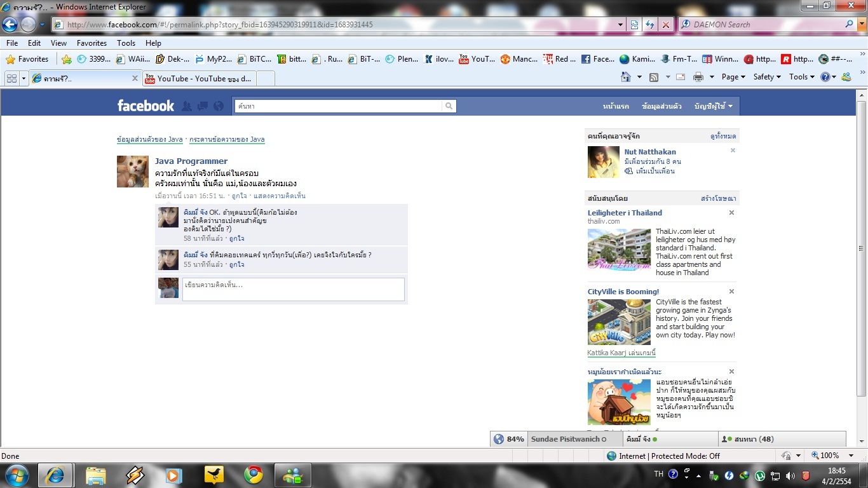
Task: Open the File menu
Action: click(x=12, y=43)
